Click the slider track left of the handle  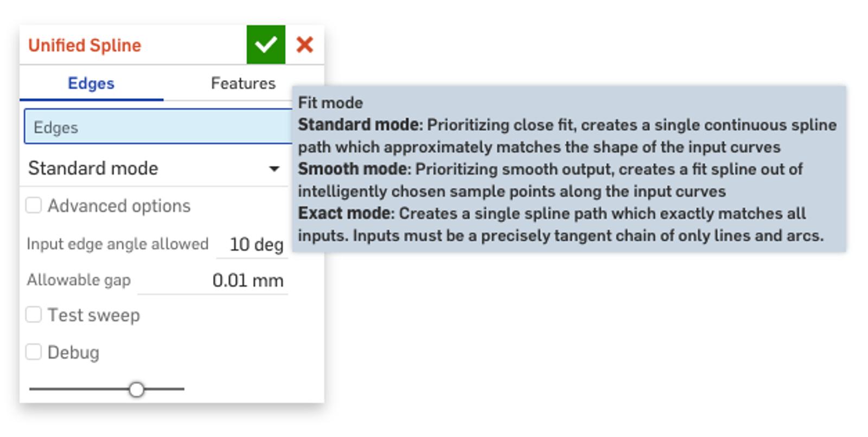tap(76, 389)
